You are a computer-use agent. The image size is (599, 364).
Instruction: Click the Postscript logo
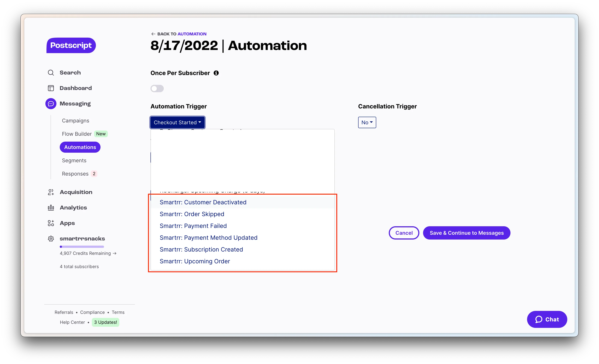point(71,45)
